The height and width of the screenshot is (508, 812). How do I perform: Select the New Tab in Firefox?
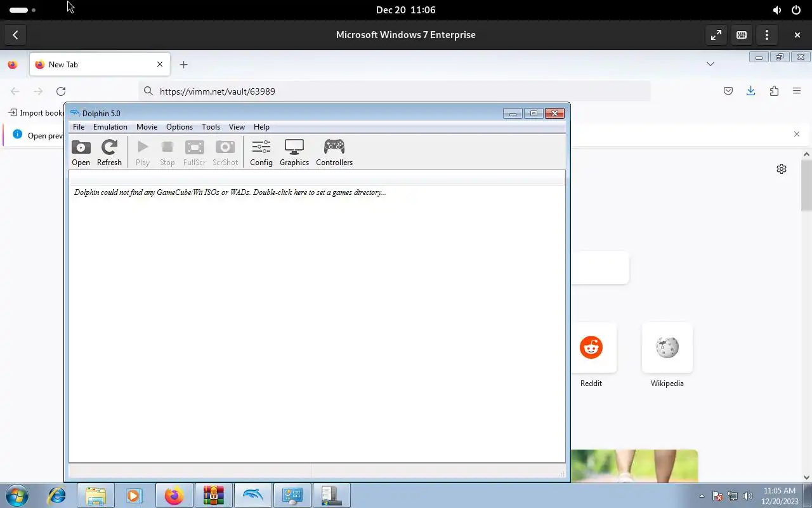[x=100, y=64]
